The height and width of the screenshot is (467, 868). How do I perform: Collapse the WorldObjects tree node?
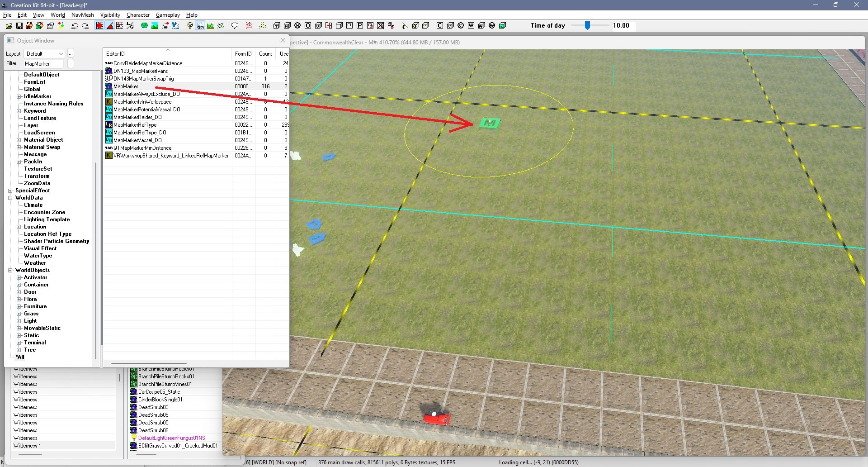click(10, 270)
